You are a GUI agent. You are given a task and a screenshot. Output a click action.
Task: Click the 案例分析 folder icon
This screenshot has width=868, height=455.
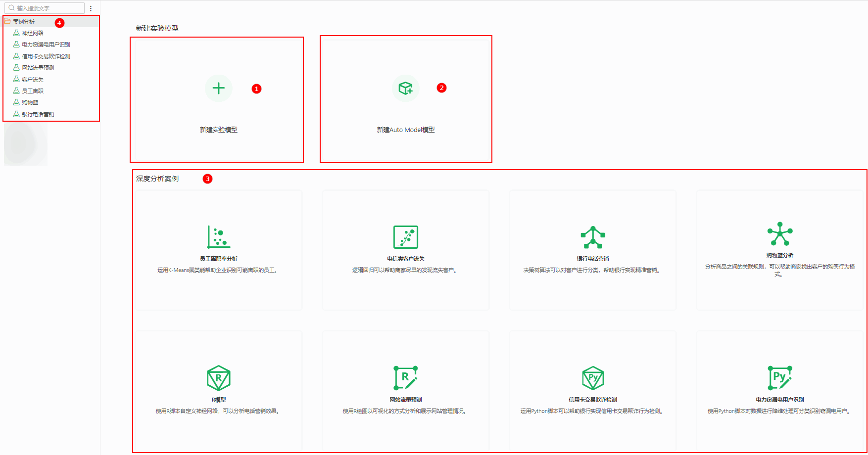[x=7, y=21]
